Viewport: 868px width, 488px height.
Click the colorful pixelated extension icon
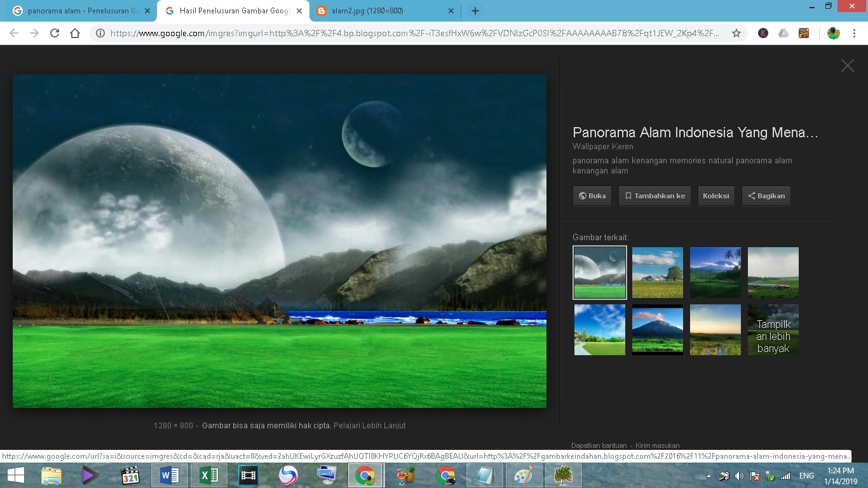[804, 33]
